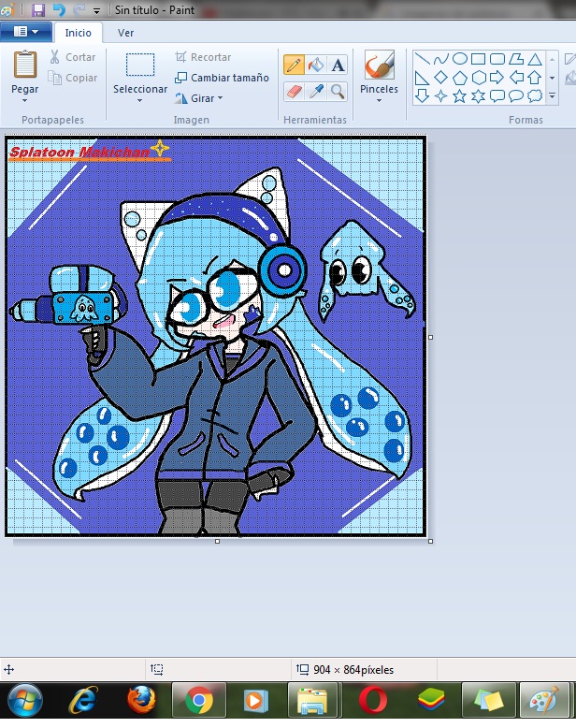Pick the Triangle shape
The width and height of the screenshot is (576, 728).
coord(535,59)
